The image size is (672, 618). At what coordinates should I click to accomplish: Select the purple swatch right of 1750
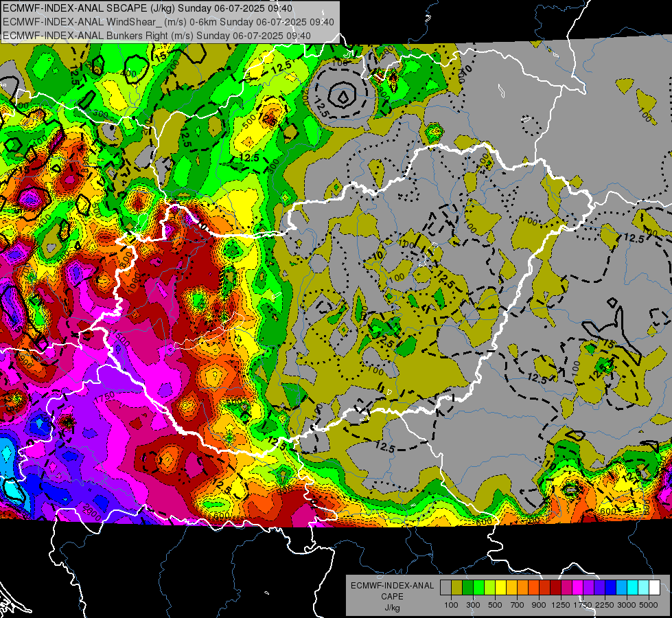[x=588, y=587]
